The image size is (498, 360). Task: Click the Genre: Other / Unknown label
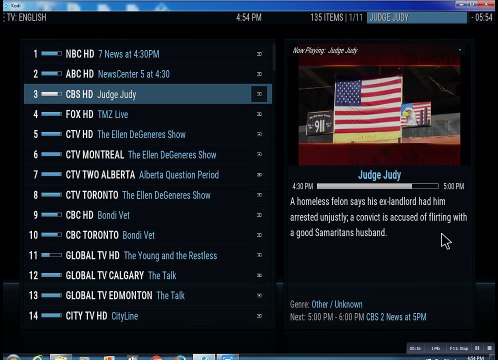point(326,304)
